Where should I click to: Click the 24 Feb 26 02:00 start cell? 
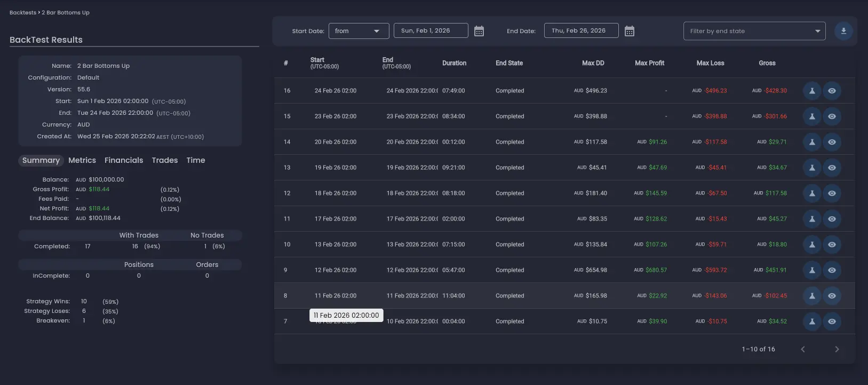tap(336, 91)
